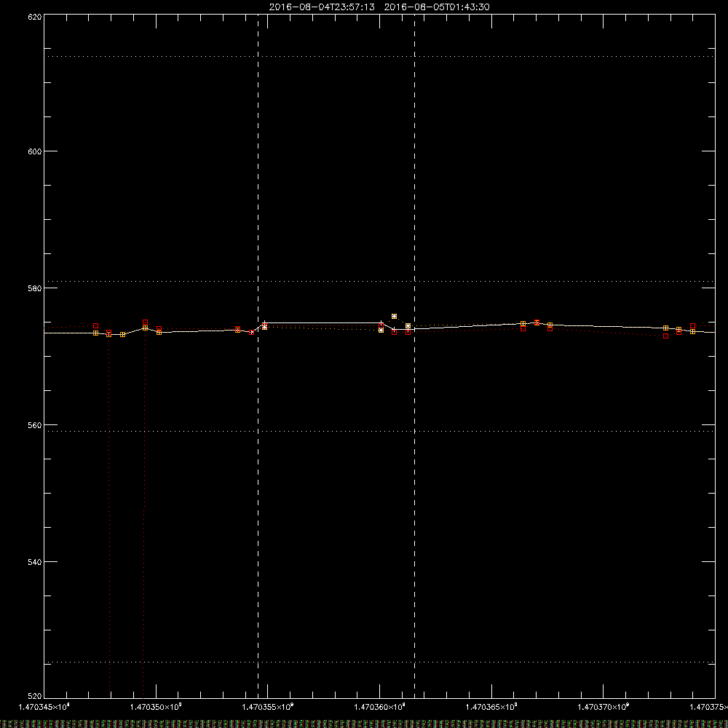This screenshot has width=728, height=728.
Task: Select the 620 y-axis label
Action: [35, 17]
